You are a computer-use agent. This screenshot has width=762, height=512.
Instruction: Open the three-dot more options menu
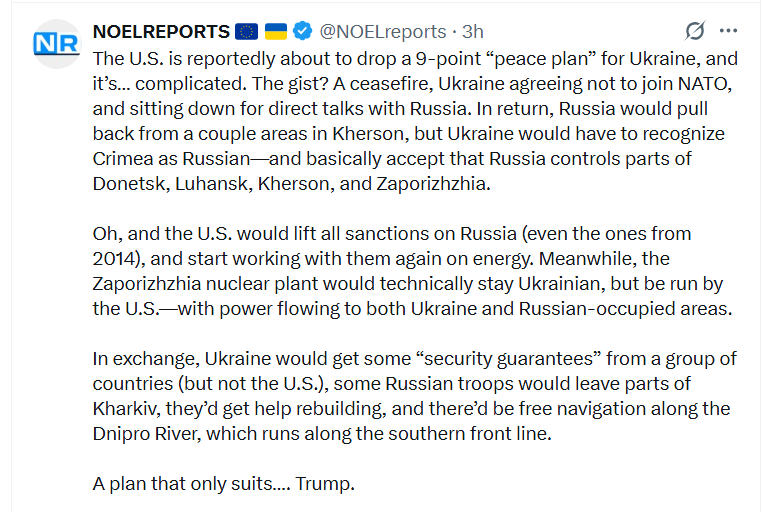[728, 31]
